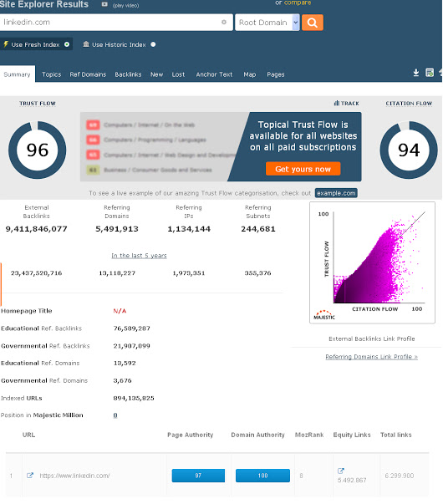443x504 pixels.
Task: Click the orange search magnifier button
Action: click(312, 23)
